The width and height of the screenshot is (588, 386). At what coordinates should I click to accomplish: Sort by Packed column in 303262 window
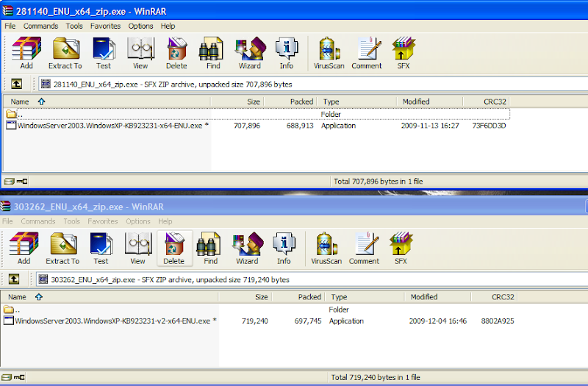298,297
